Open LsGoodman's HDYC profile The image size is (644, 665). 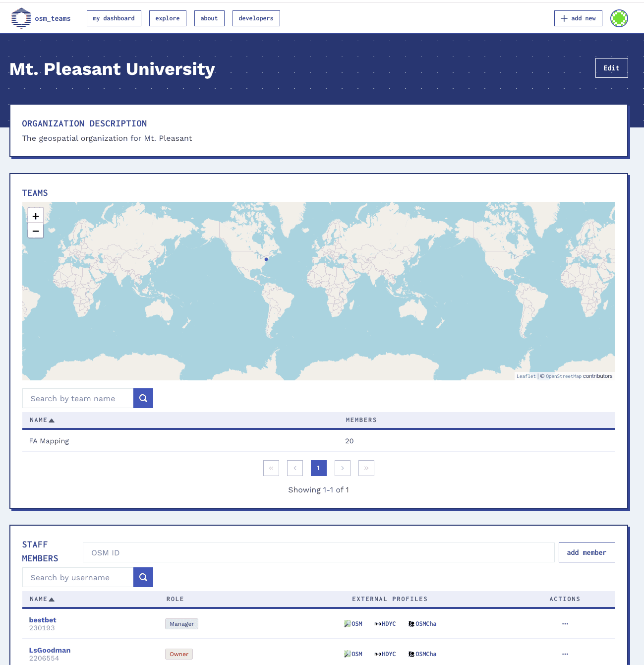(x=385, y=654)
